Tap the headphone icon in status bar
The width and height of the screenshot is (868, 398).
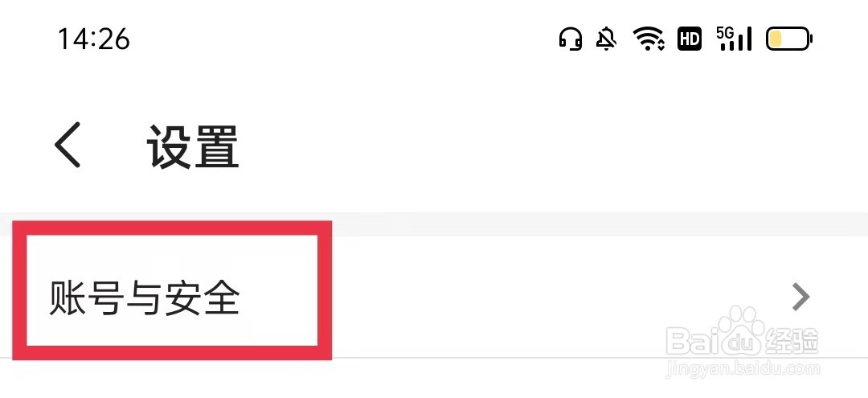(x=570, y=39)
